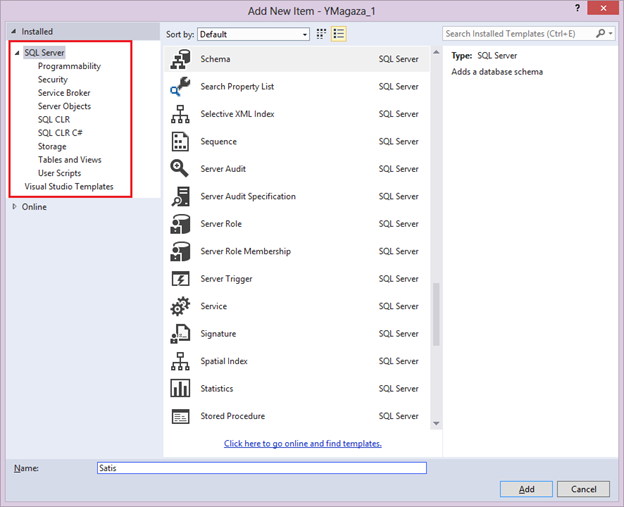The height and width of the screenshot is (507, 624).
Task: Select the Server Audit magnifier icon
Action: click(x=179, y=168)
